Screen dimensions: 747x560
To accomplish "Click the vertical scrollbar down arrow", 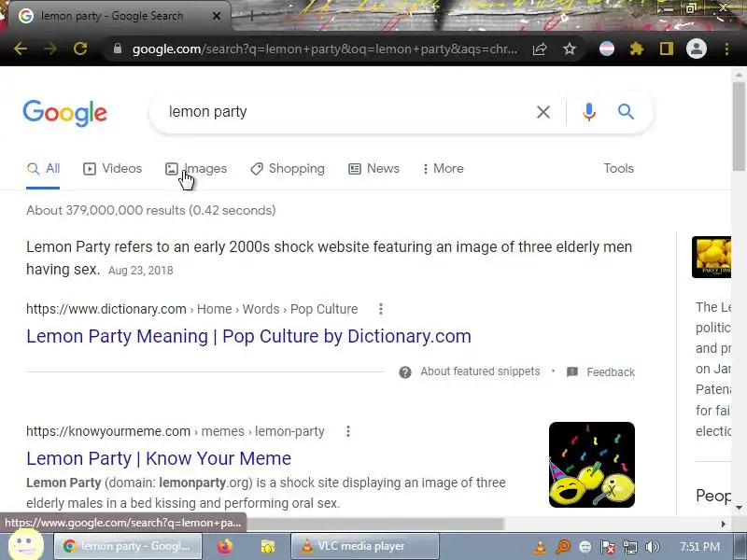I will tap(739, 508).
